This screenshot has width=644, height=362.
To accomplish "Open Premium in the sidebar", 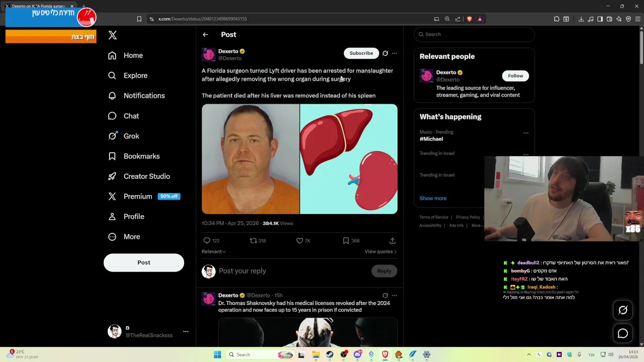I will tap(144, 197).
